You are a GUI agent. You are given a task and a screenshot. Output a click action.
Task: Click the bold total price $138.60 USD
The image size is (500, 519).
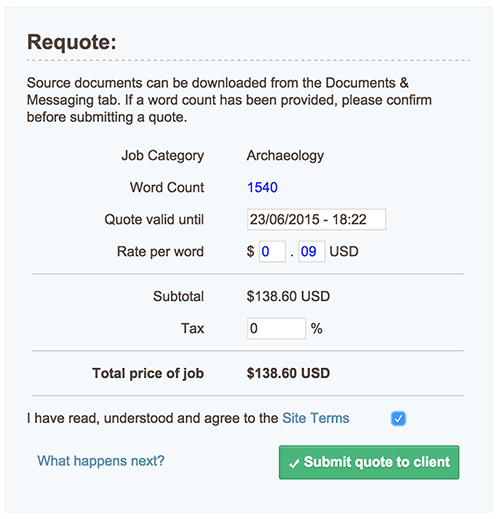[x=288, y=373]
